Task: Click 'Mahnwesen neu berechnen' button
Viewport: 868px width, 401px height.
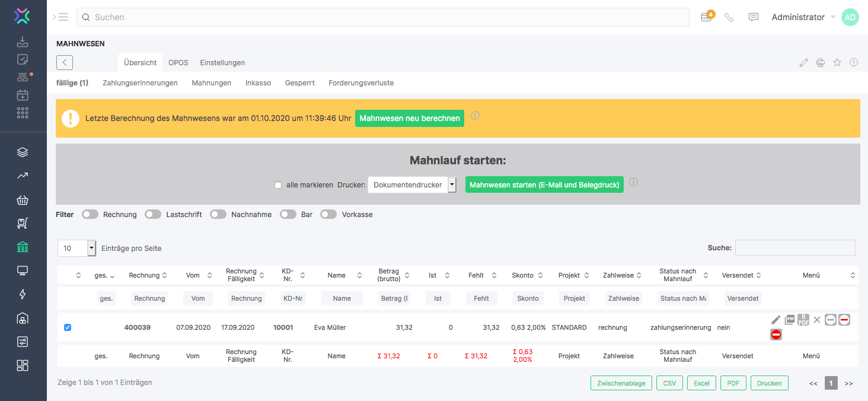Action: point(410,118)
